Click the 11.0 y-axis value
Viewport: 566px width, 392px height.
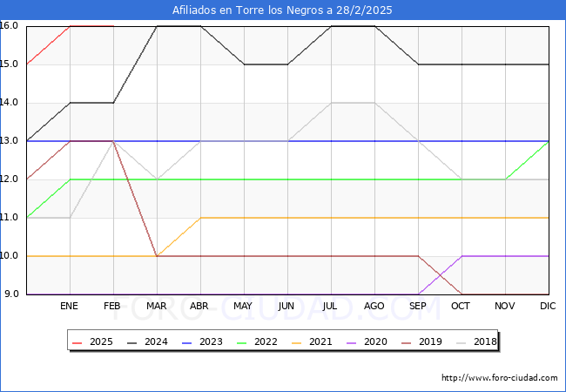pos(9,217)
